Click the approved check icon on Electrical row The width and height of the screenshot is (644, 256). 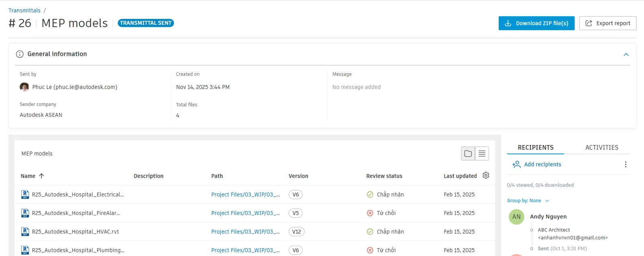(370, 195)
